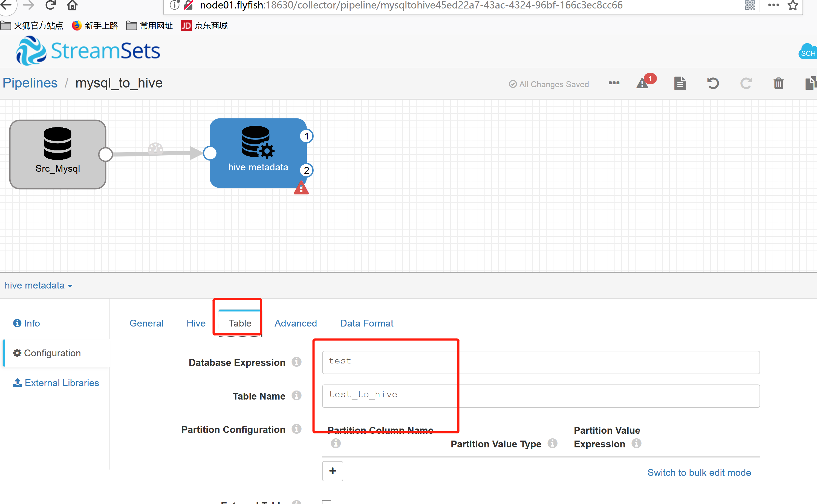Click output lane 2 of hive metadata
The width and height of the screenshot is (817, 504).
coord(306,170)
